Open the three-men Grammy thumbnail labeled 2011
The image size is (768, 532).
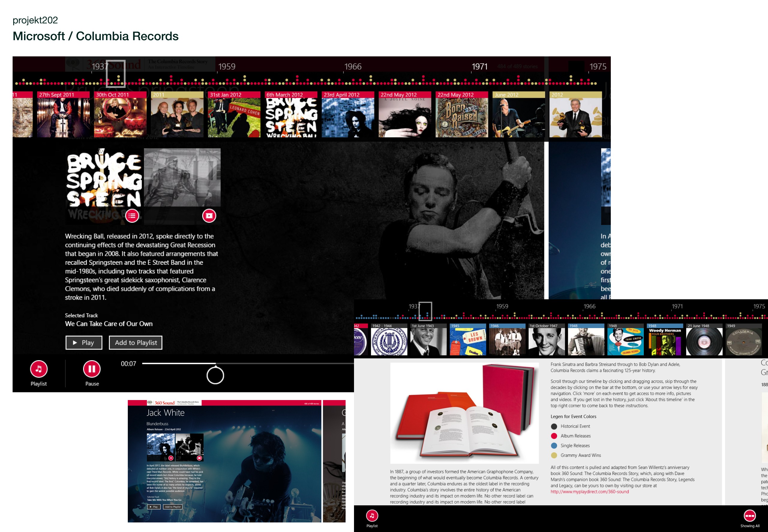[x=177, y=114]
